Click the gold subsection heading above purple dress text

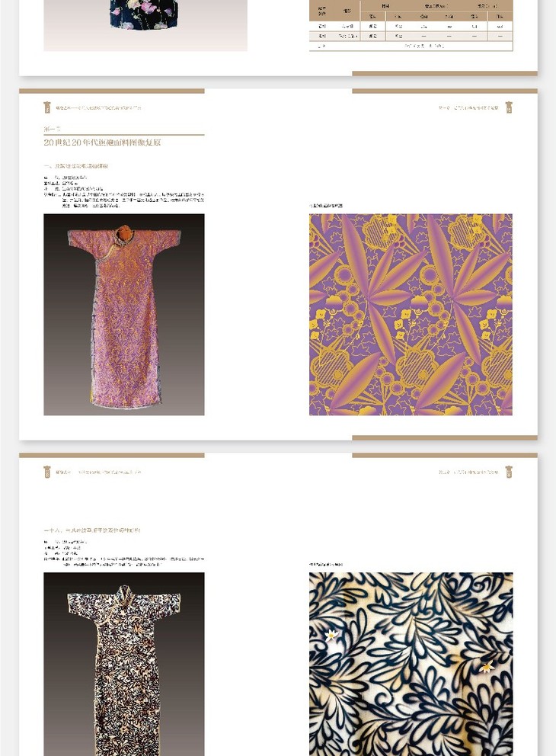point(75,166)
